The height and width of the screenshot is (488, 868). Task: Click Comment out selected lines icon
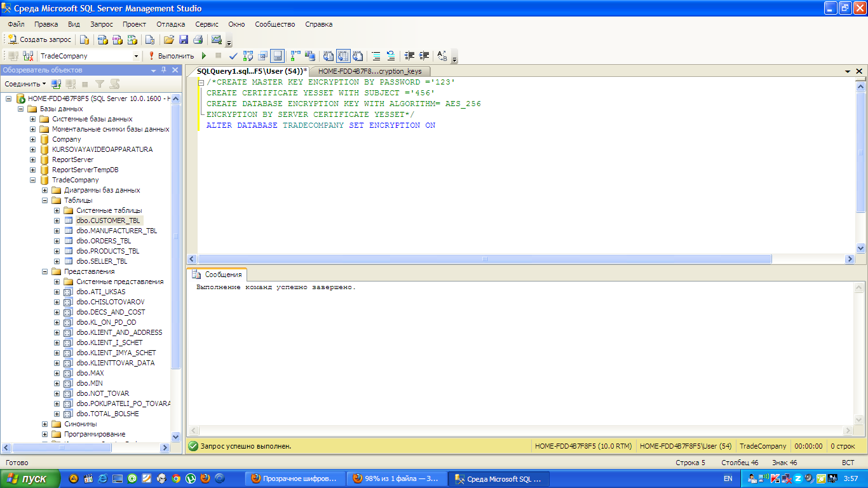(x=376, y=56)
